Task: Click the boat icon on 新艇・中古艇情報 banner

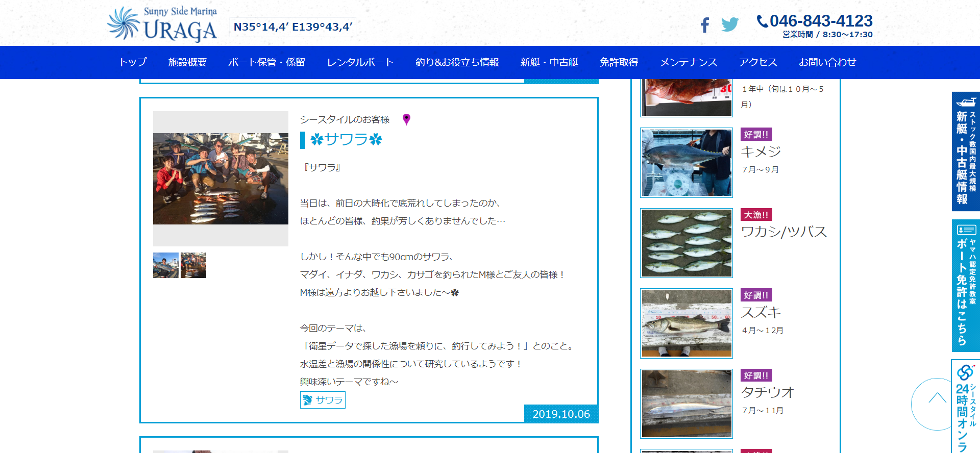Action: pos(965,102)
